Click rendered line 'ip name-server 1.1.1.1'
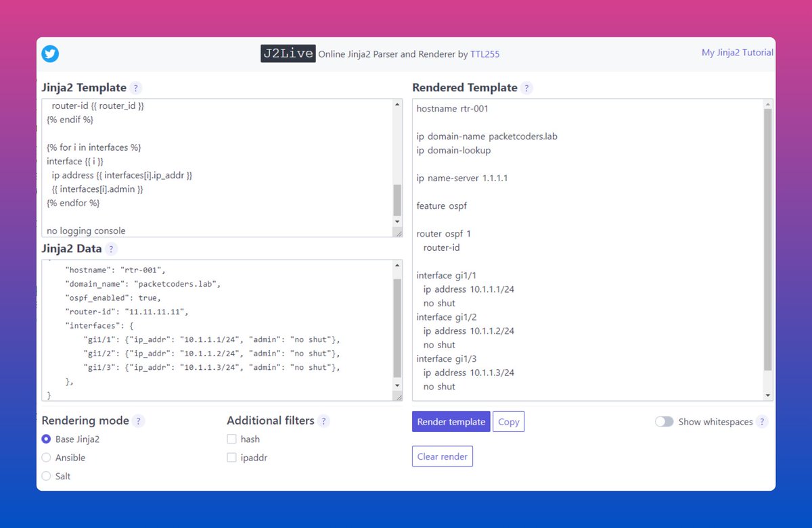Viewport: 812px width, 528px height. (462, 178)
